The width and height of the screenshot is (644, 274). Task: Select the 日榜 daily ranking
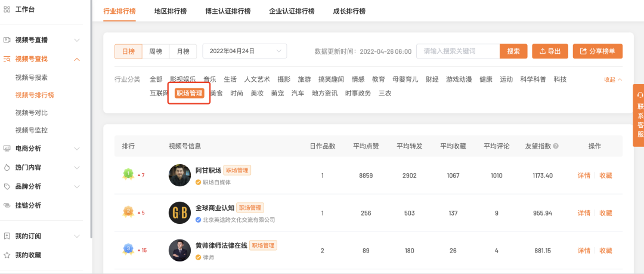[128, 51]
